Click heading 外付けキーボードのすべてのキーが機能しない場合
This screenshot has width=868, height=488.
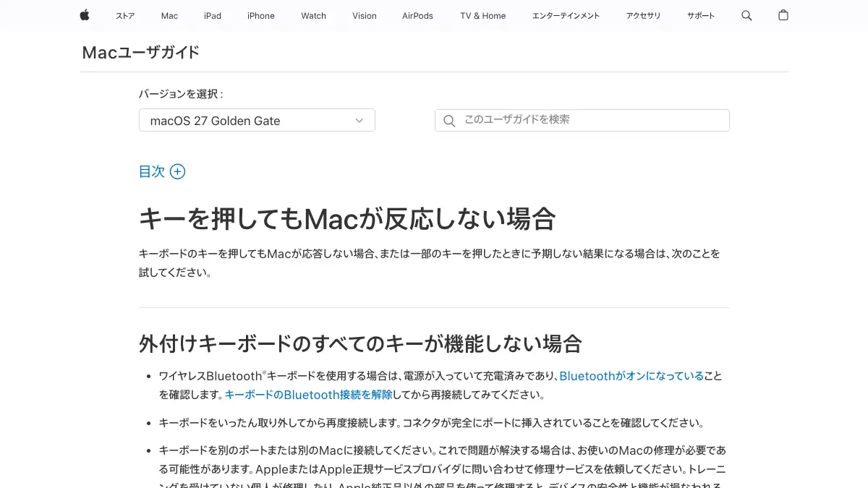tap(360, 343)
